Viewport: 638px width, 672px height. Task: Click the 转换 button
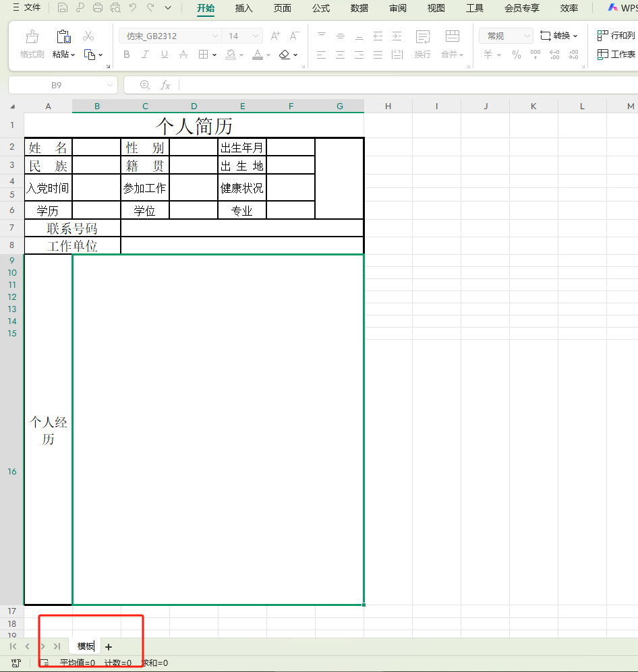(x=558, y=36)
